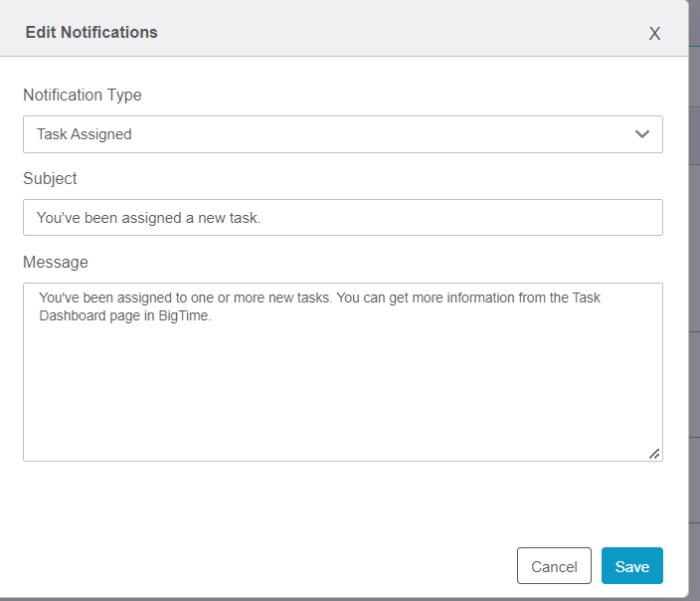
Task: Save the notification changes
Action: [631, 566]
